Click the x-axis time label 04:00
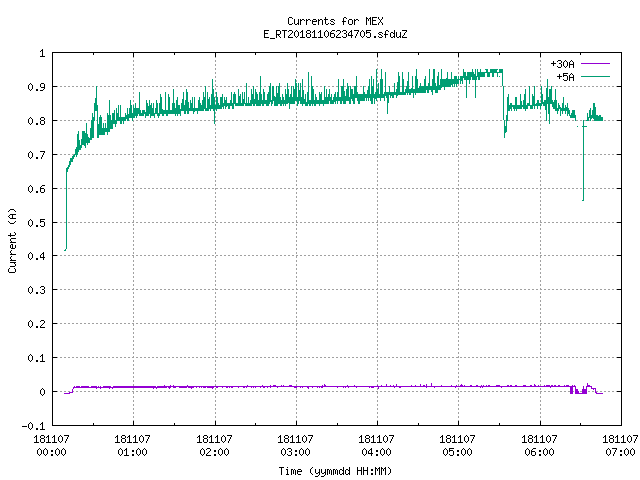The width and height of the screenshot is (640, 480). tap(376, 452)
